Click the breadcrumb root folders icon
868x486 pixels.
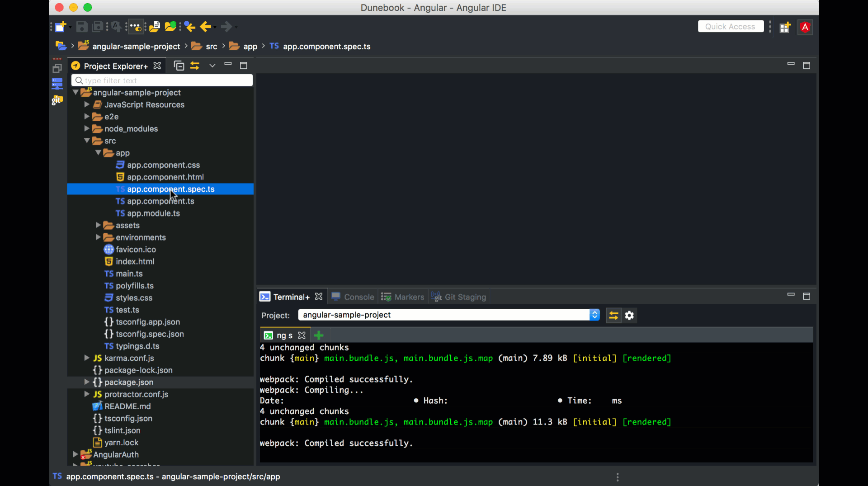coord(61,46)
